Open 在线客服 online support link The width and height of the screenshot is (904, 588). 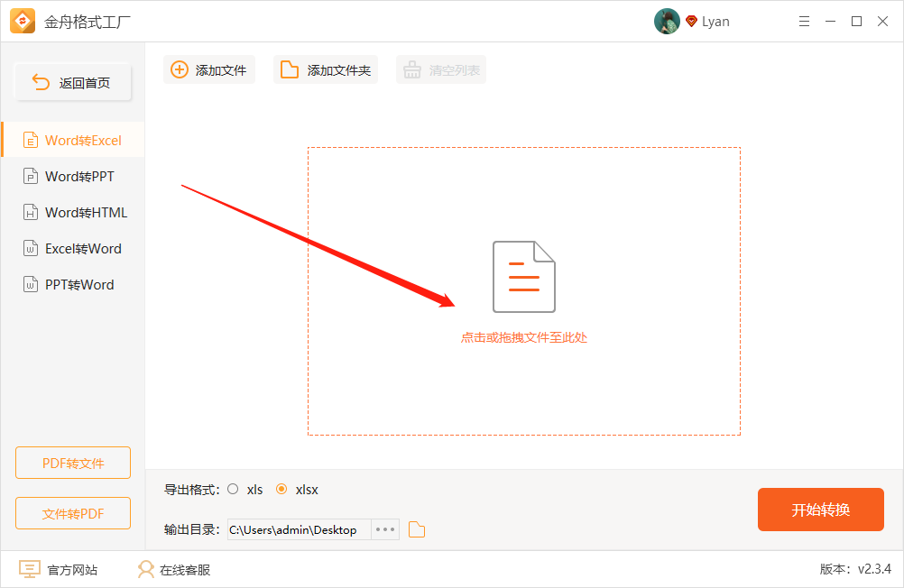(184, 570)
